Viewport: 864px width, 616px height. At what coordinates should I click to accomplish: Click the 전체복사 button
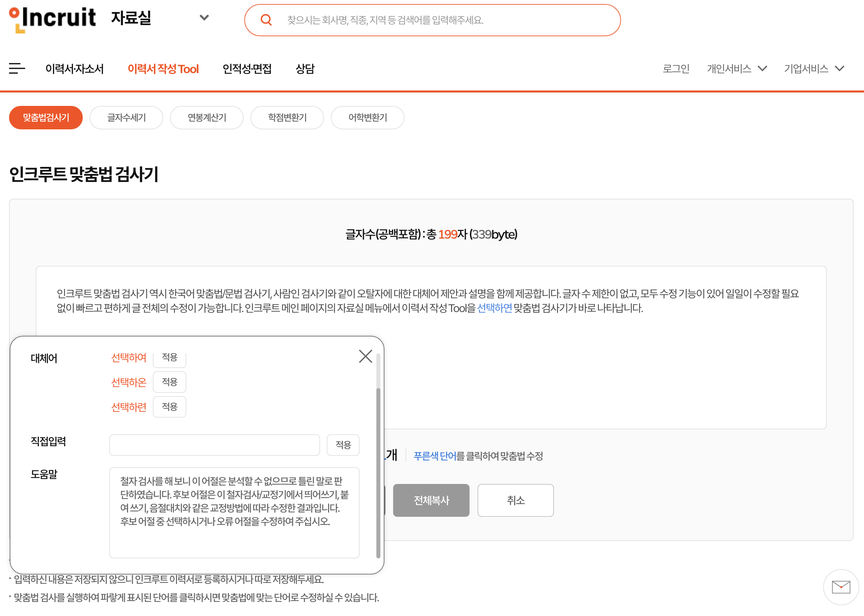point(431,500)
